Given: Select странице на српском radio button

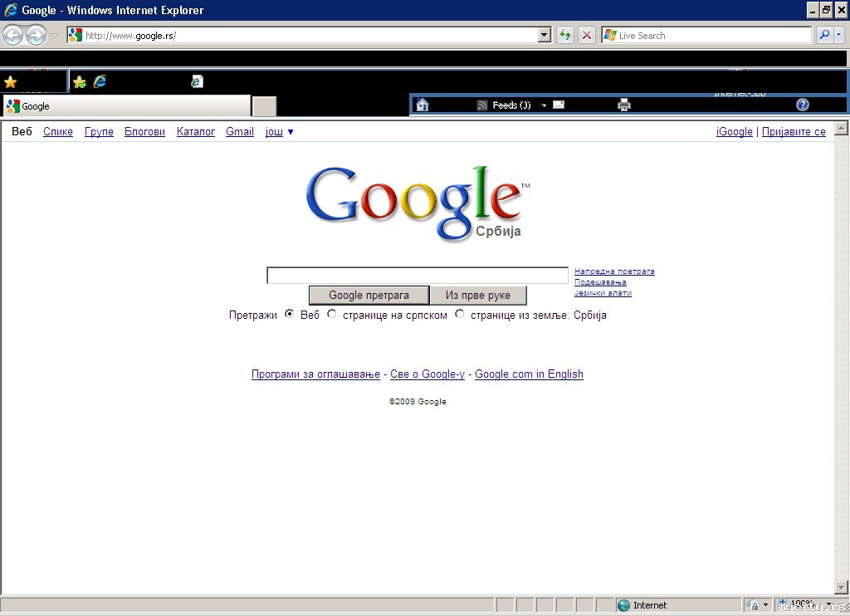Looking at the screenshot, I should tap(332, 314).
